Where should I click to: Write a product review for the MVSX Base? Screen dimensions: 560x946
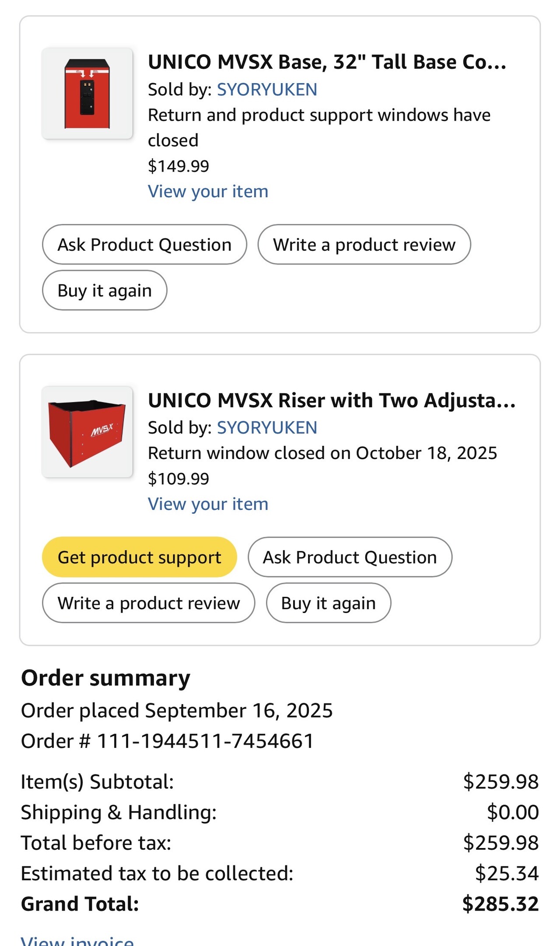364,245
